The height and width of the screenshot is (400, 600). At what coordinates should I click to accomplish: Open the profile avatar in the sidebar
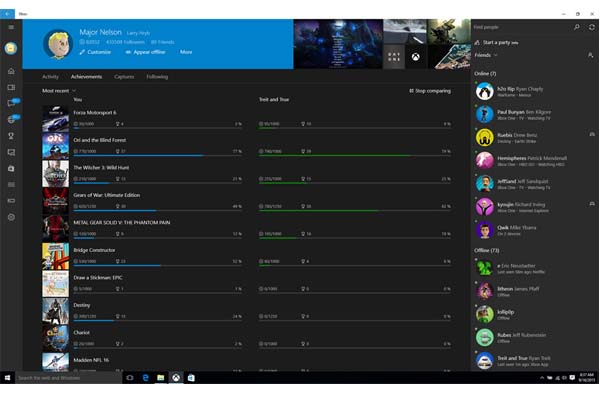tap(11, 48)
